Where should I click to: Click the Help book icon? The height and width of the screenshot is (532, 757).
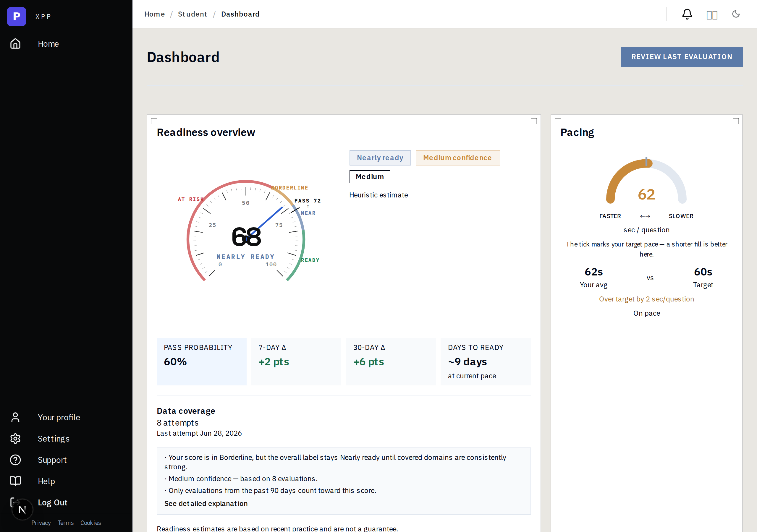(x=15, y=481)
